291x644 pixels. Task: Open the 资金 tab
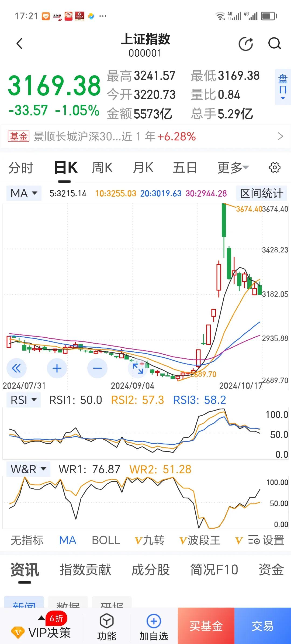point(271,570)
